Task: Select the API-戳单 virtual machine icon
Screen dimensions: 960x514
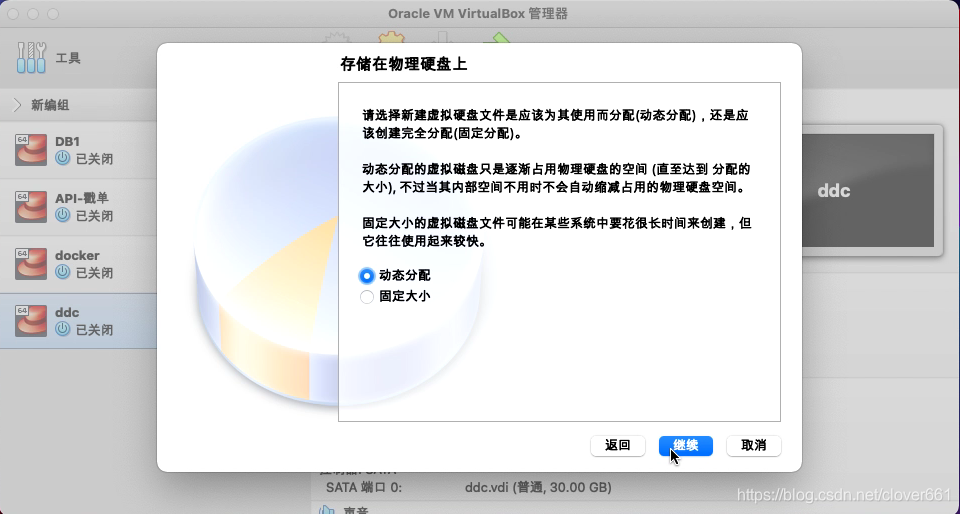Action: tap(31, 207)
